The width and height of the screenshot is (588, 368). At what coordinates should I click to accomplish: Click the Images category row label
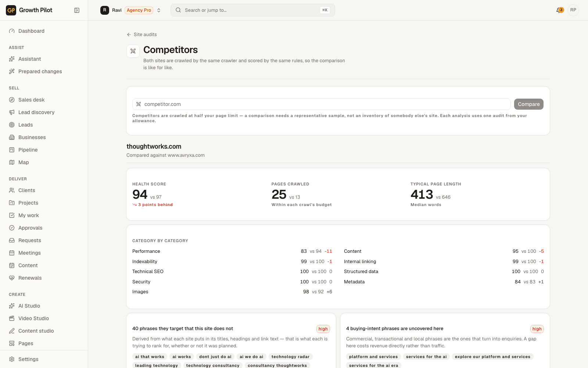click(140, 292)
